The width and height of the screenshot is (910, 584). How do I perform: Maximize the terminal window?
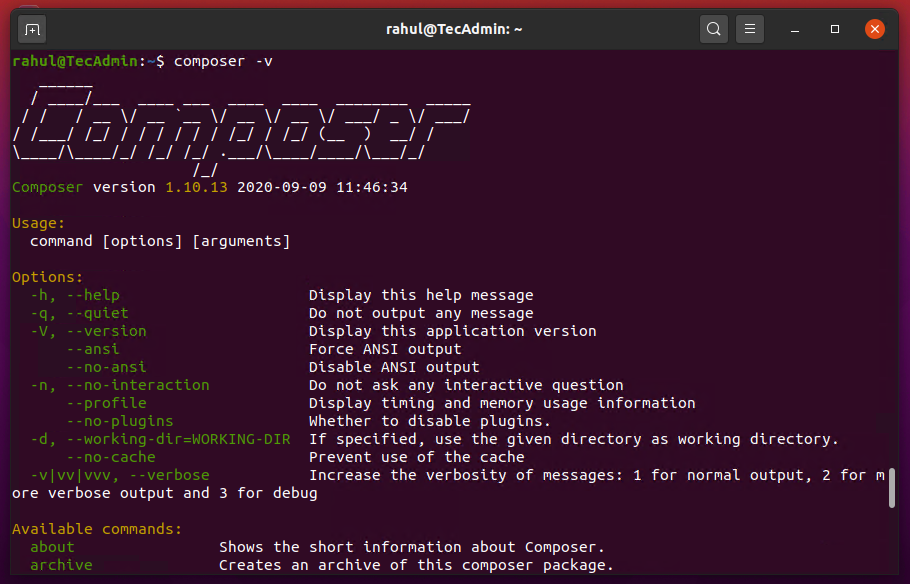coord(835,29)
